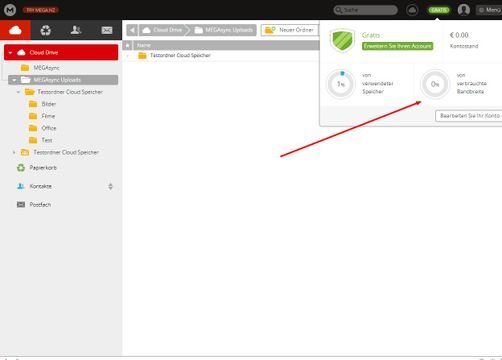Click the search field in header
This screenshot has height=360, width=502.
[366, 10]
